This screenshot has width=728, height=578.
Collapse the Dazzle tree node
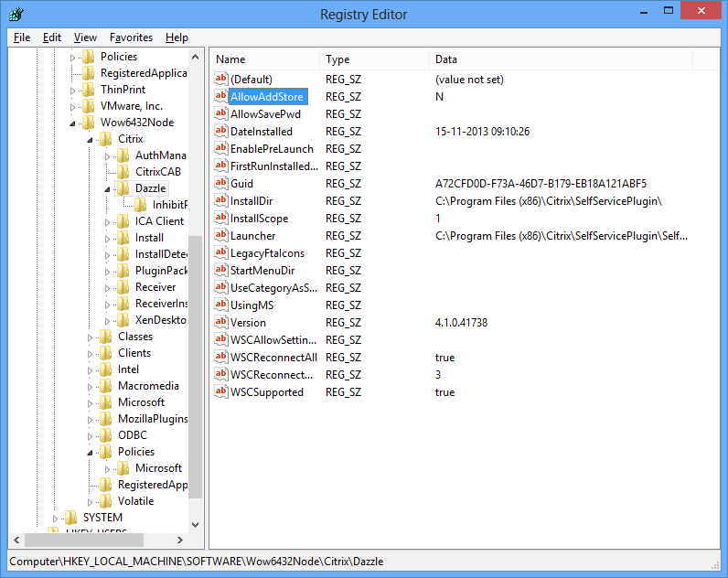[107, 189]
